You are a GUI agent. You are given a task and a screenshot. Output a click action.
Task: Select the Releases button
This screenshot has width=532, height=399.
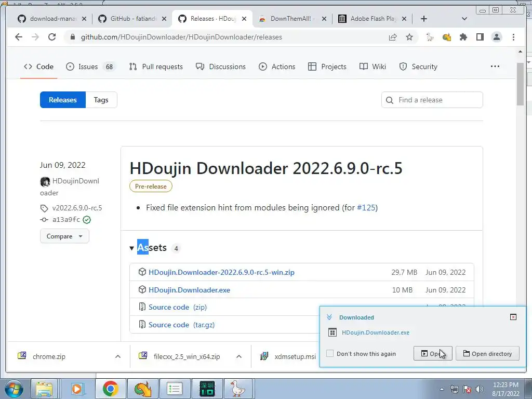click(x=63, y=100)
